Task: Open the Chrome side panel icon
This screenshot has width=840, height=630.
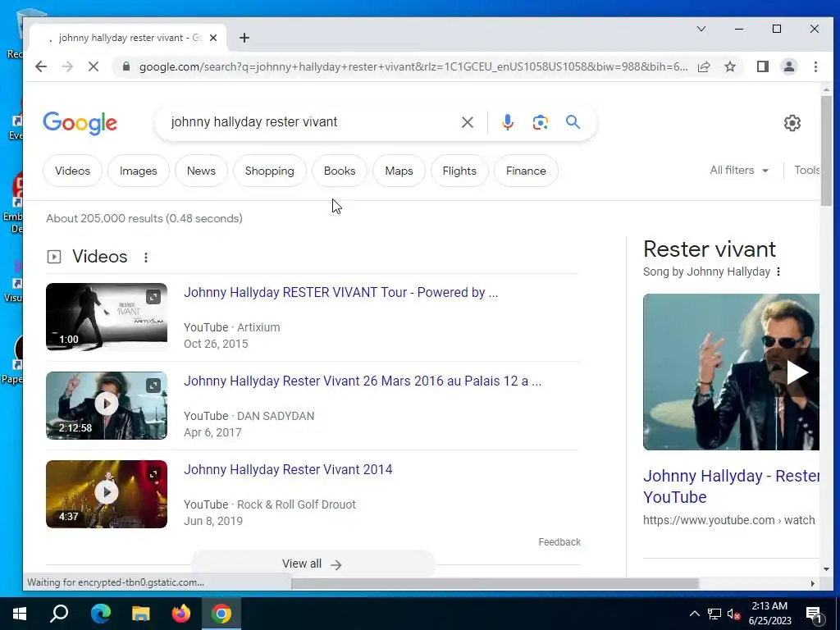Action: (762, 66)
